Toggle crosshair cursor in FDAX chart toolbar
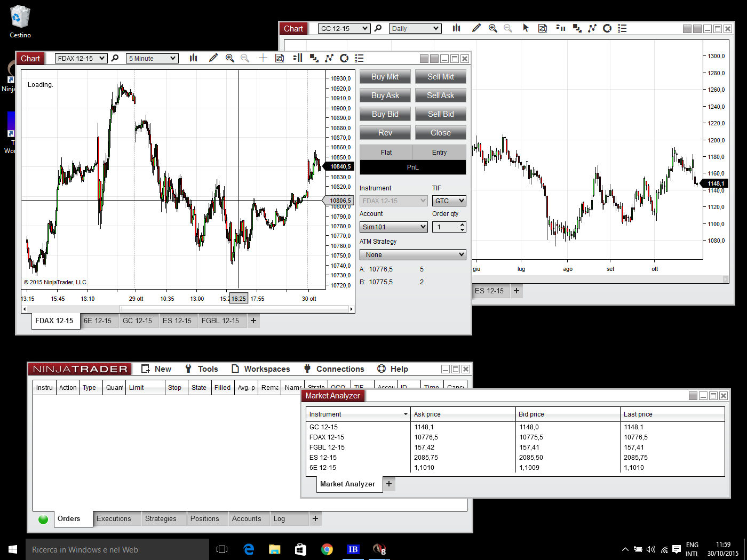 coord(263,58)
